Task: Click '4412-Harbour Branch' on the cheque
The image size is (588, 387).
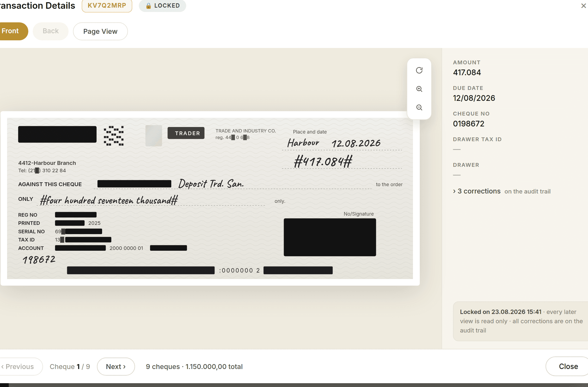Action: tap(47, 163)
